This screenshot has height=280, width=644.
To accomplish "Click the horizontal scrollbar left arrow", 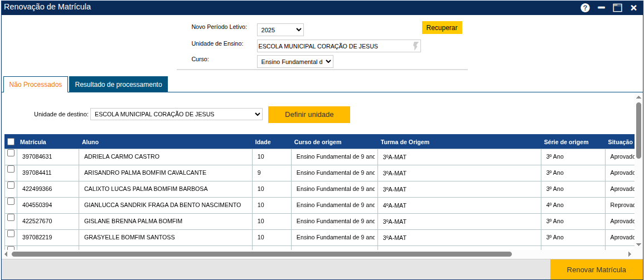I will pos(6,254).
